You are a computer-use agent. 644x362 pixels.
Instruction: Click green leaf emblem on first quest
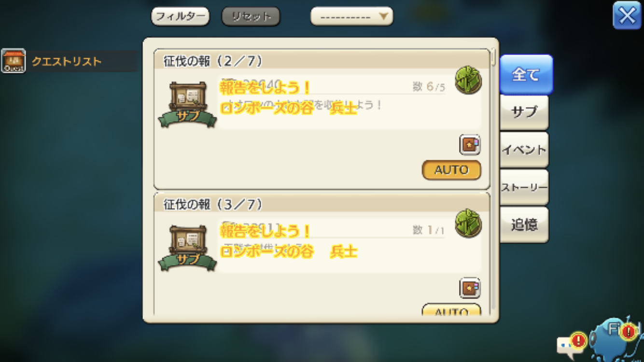pos(468,80)
